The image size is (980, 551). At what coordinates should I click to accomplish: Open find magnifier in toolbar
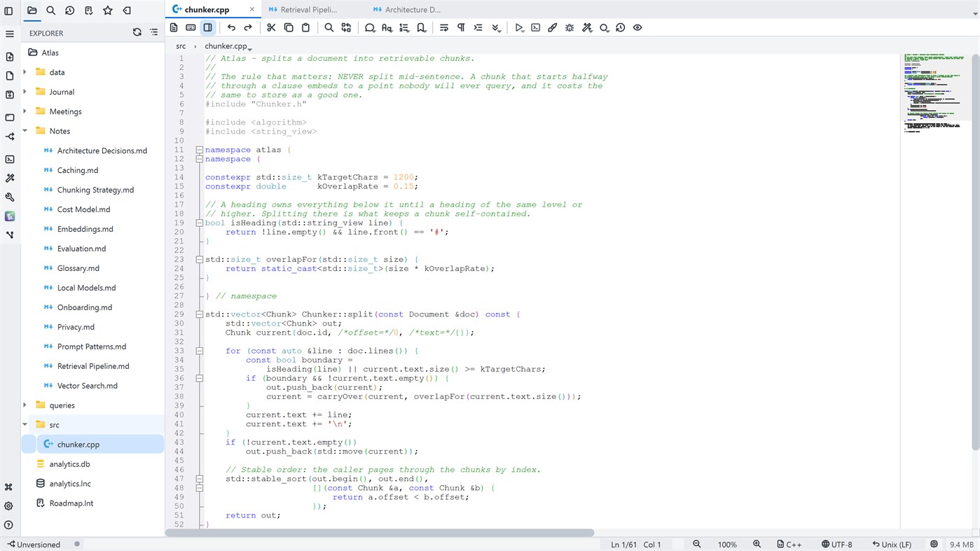[329, 27]
